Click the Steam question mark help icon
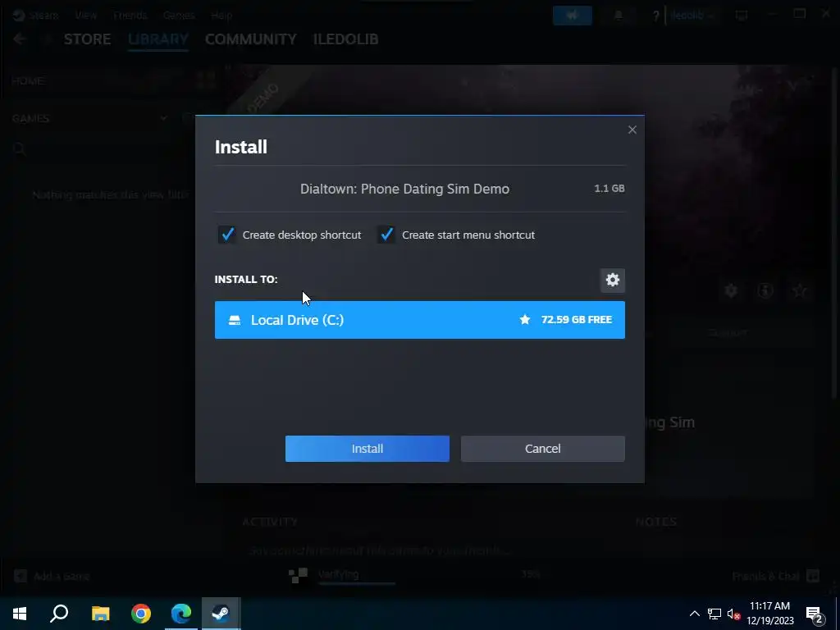 tap(655, 16)
